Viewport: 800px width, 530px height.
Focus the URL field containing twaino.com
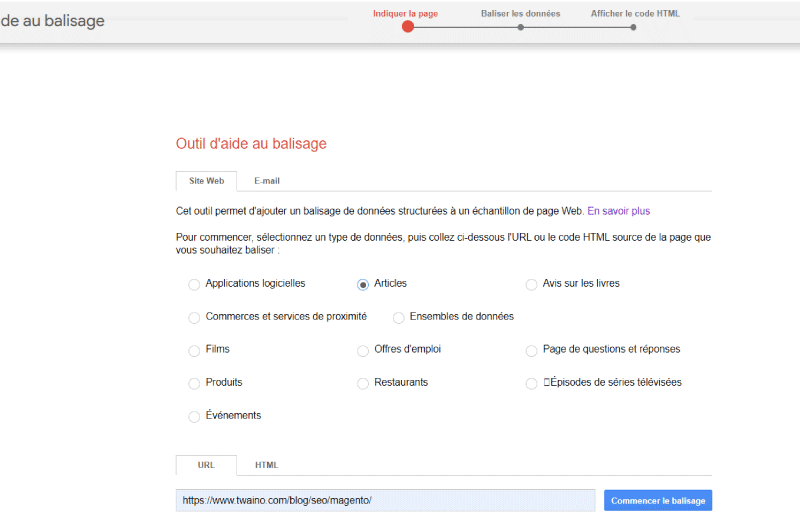coord(385,500)
